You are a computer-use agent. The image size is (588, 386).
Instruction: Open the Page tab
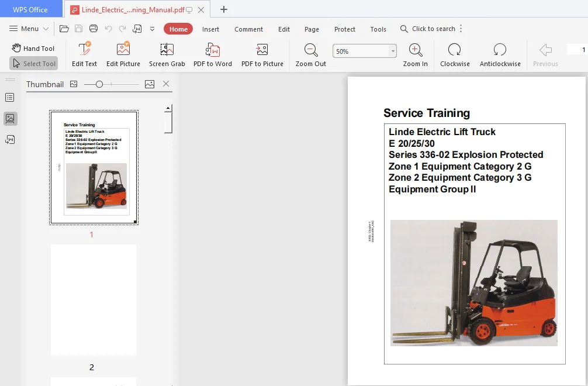click(x=312, y=29)
